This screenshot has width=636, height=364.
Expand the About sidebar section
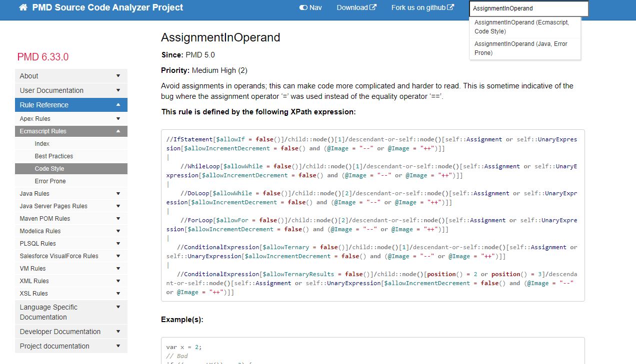(71, 76)
